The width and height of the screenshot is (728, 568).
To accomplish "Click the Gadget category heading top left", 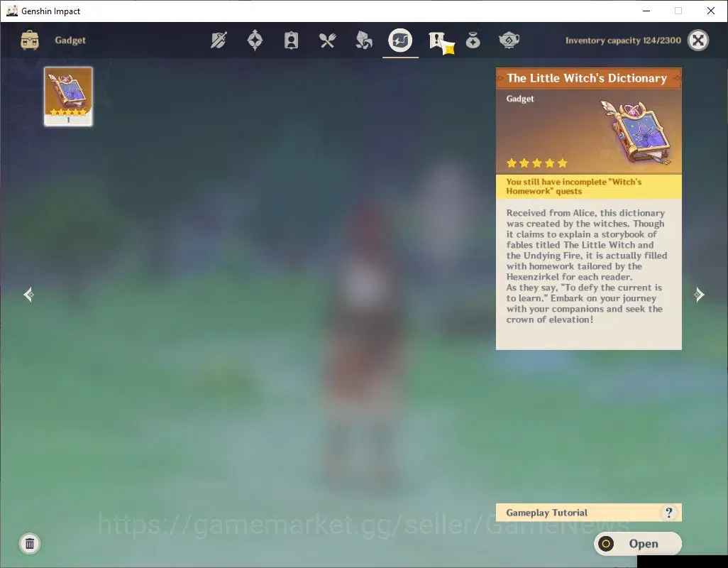I will (70, 40).
